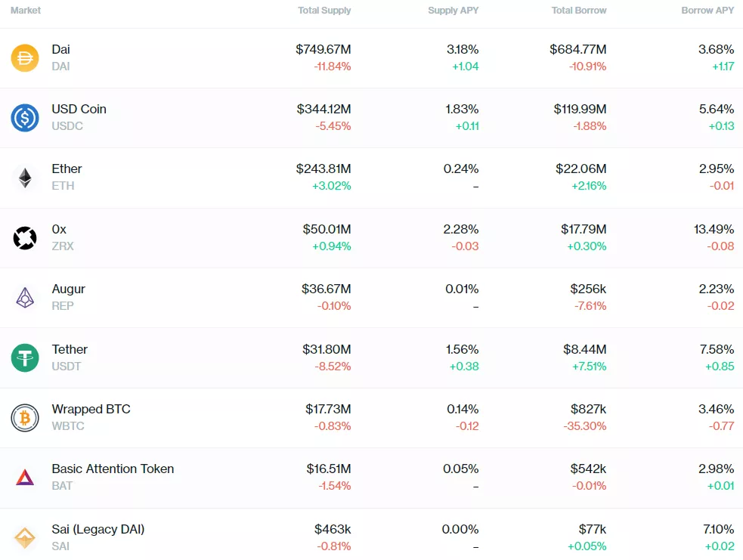Select Ether's $22.06M total borrow cell
Image resolution: width=743 pixels, height=560 pixels.
coord(580,169)
